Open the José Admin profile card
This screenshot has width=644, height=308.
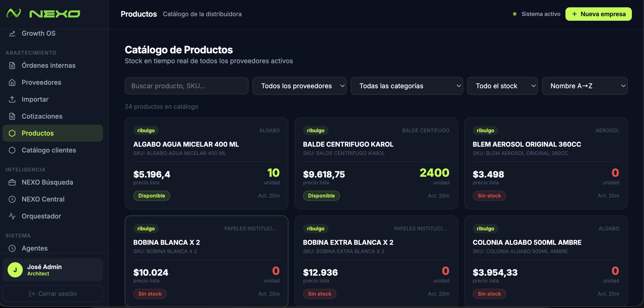click(x=53, y=270)
